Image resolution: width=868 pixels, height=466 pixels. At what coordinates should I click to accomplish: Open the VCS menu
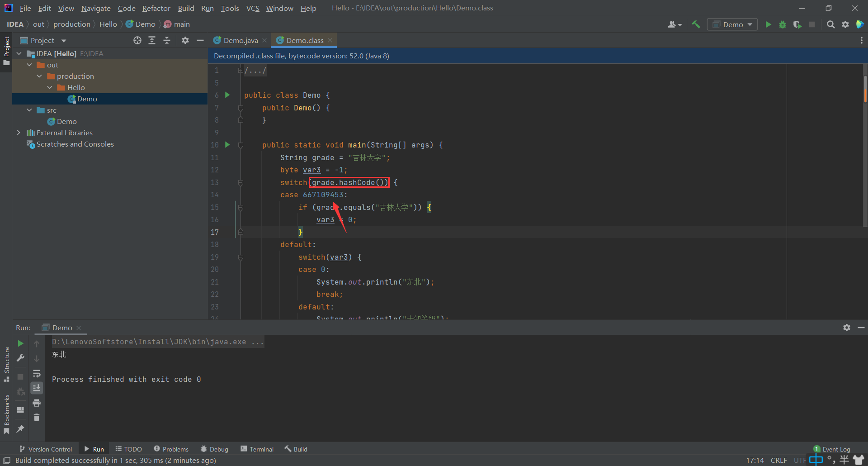point(253,8)
